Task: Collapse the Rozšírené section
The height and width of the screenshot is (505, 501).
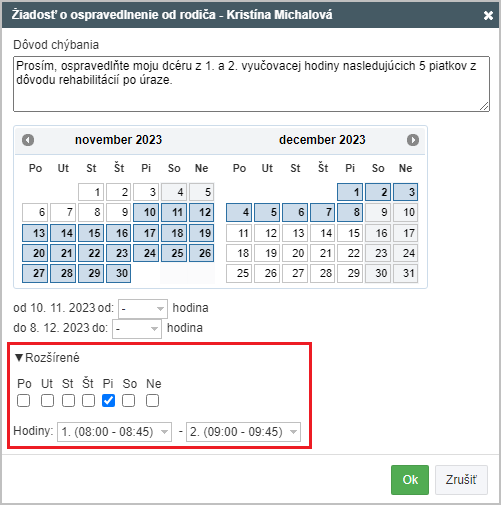Action: 48,358
